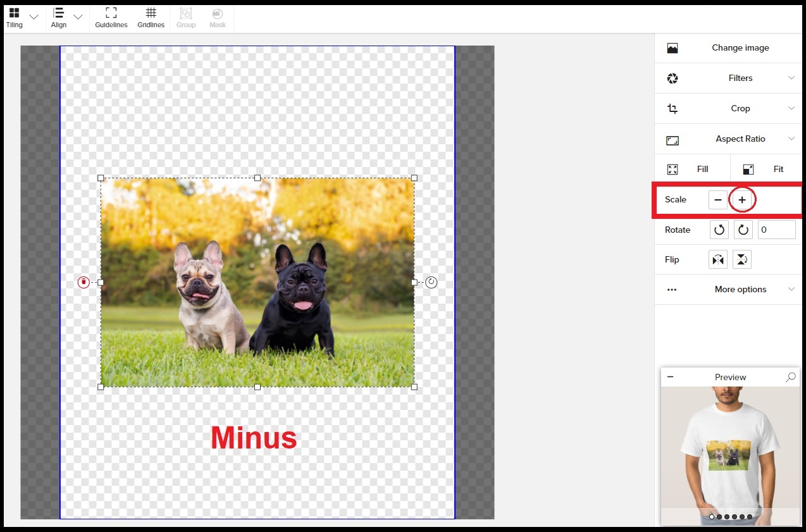Image resolution: width=806 pixels, height=532 pixels.
Task: Click the bottom-right resize handle of image
Action: 414,387
